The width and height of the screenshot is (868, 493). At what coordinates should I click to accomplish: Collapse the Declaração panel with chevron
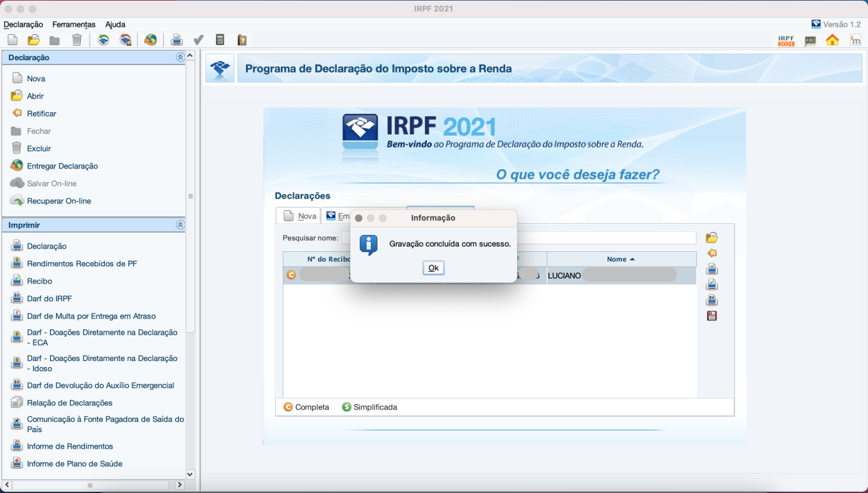point(180,58)
